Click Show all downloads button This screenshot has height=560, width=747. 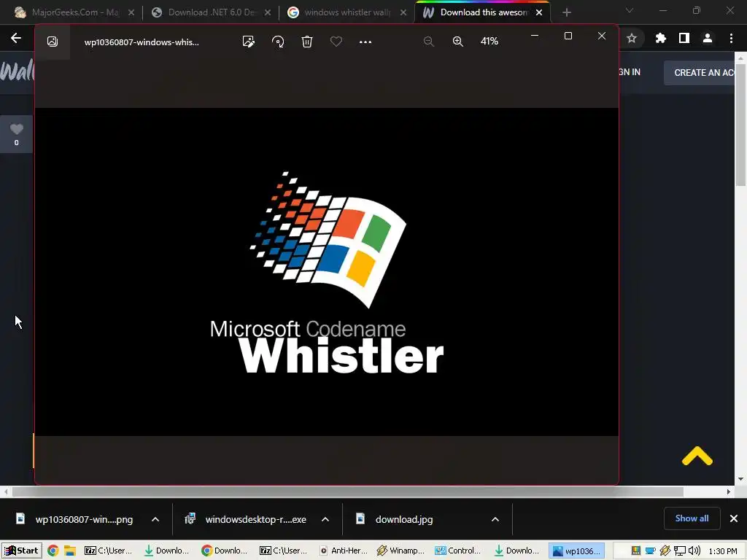[x=692, y=518]
